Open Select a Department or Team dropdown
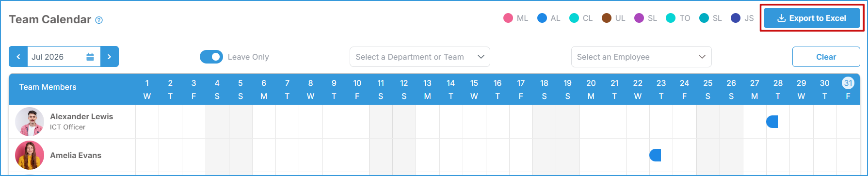This screenshot has height=176, width=868. (420, 57)
